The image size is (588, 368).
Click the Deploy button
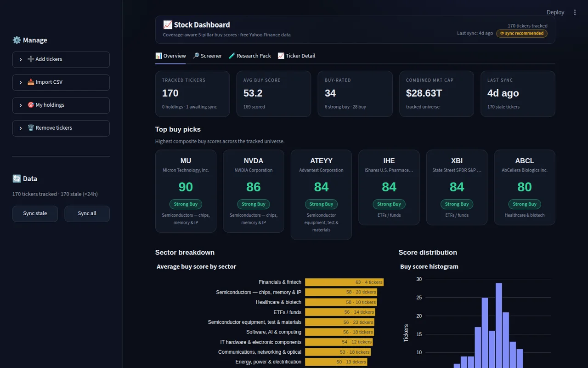[555, 12]
